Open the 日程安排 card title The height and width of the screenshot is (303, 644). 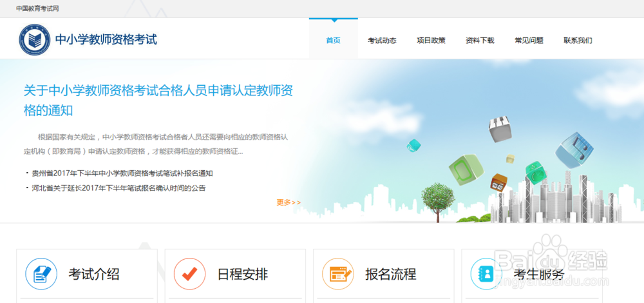click(243, 274)
